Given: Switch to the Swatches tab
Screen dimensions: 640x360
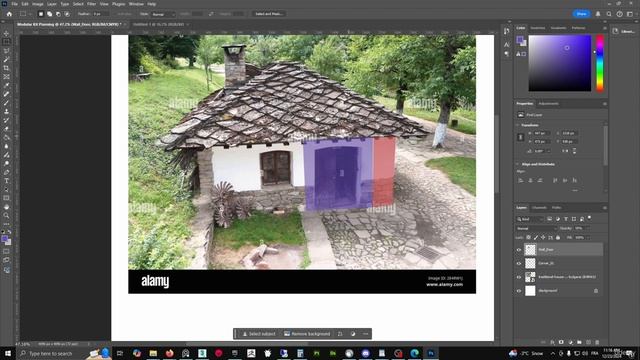Looking at the screenshot, I should click(x=538, y=28).
